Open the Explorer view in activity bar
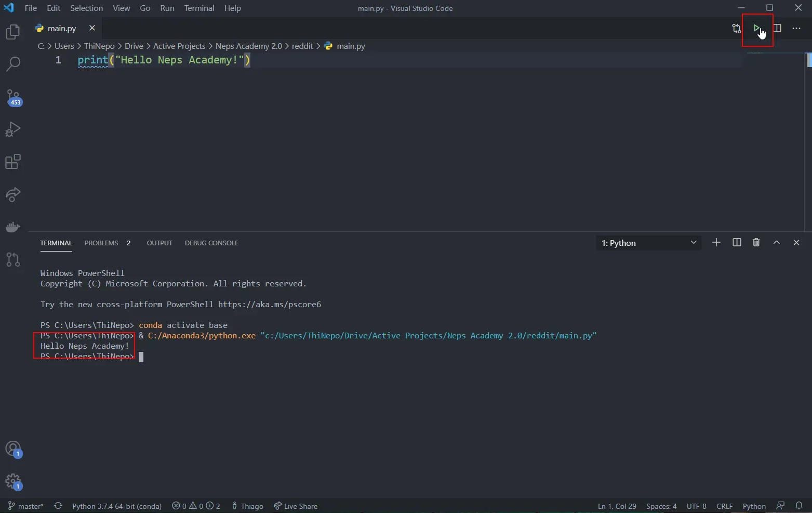Viewport: 812px width, 513px height. [x=13, y=32]
